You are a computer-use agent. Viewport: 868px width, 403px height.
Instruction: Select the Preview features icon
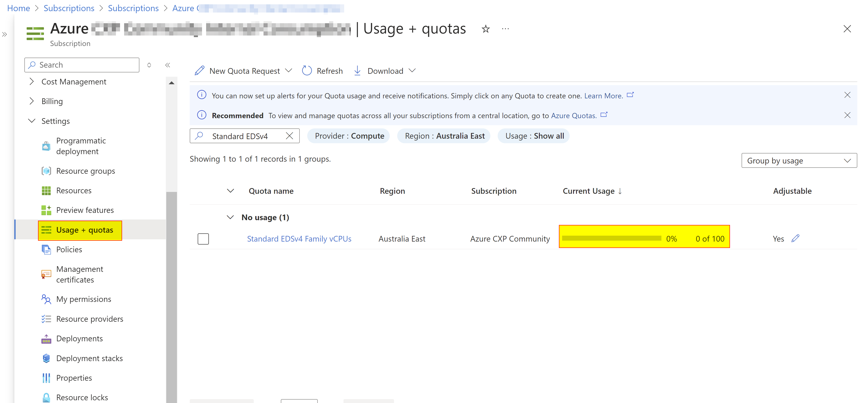point(46,210)
